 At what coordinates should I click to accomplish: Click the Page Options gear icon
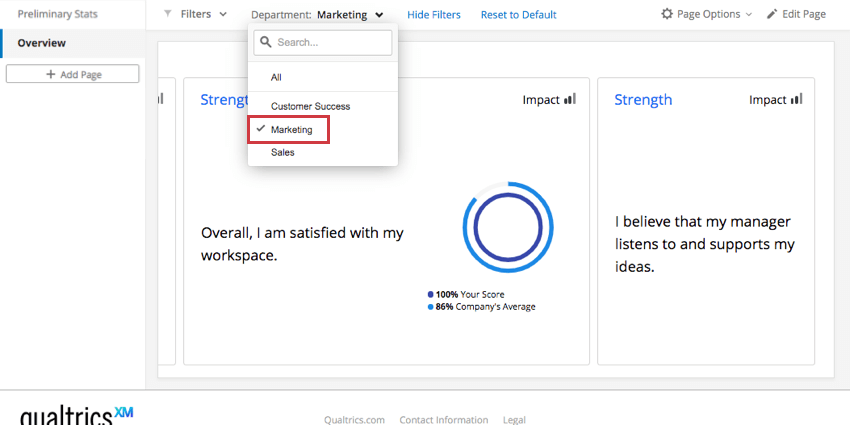pyautogui.click(x=667, y=14)
